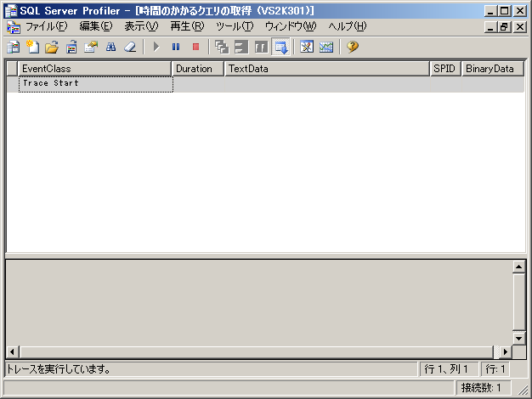Open the Performance Monitor chart icon
Viewport: 532px width, 399px height.
[x=326, y=47]
